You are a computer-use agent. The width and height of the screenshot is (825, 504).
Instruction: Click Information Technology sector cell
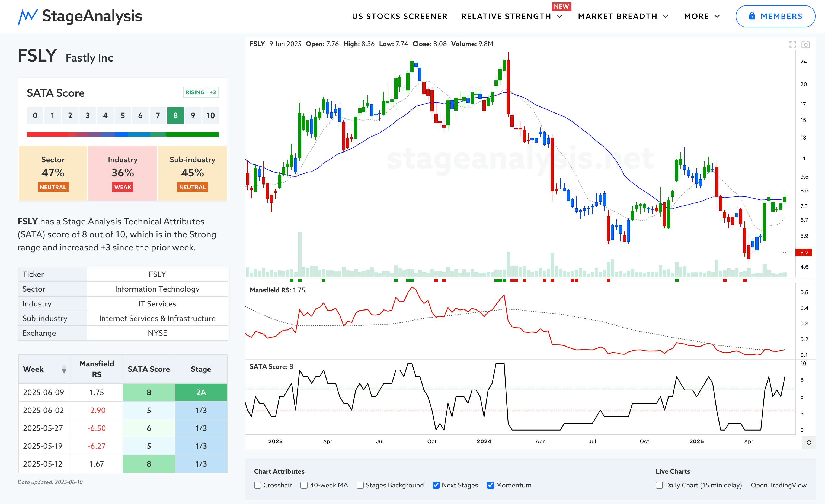tap(157, 289)
